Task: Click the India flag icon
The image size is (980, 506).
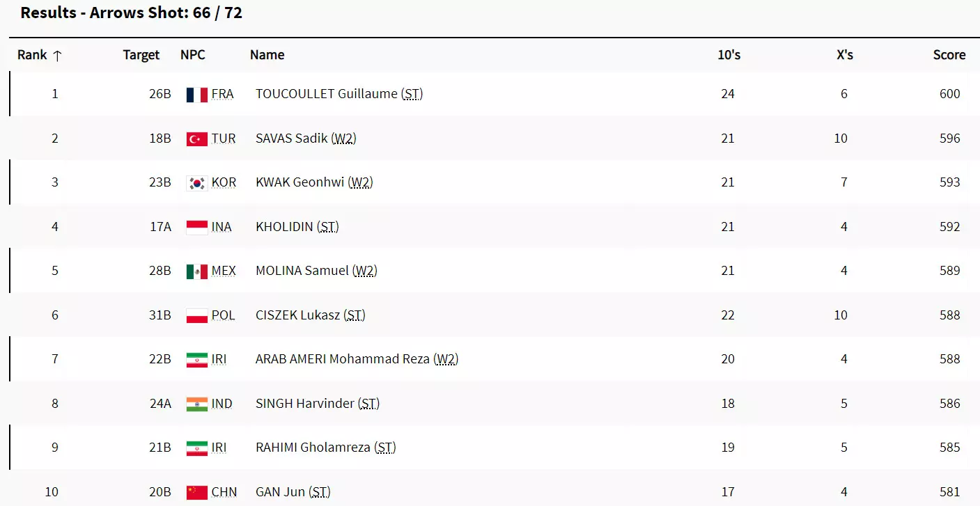Action: 197,404
